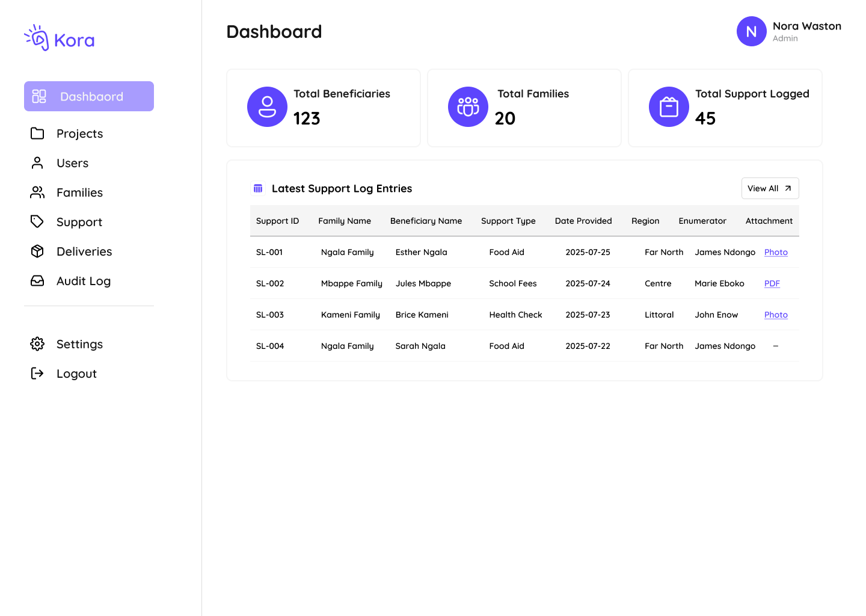This screenshot has height=616, width=866.
Task: Click the Attachment column header
Action: click(769, 221)
